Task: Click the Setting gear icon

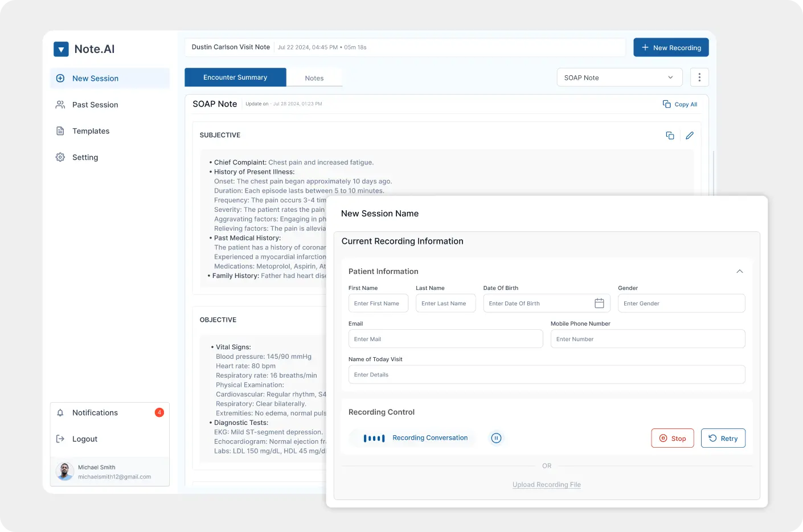Action: tap(60, 157)
